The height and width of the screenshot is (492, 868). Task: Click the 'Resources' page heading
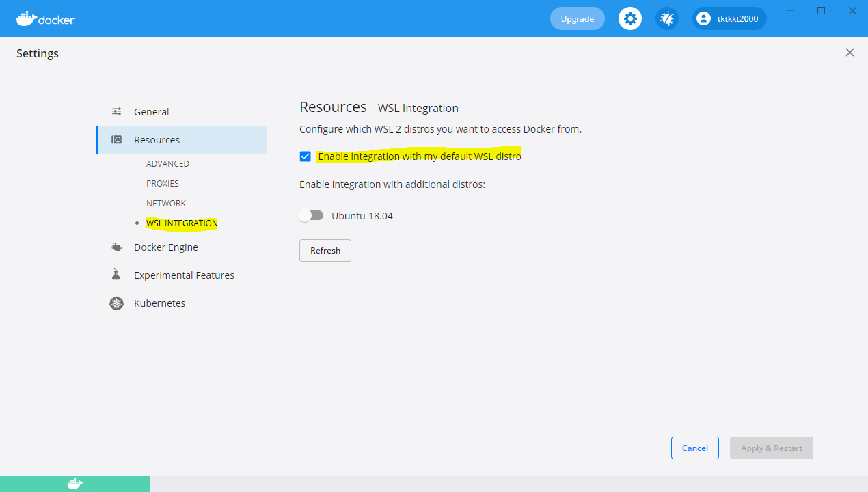pos(333,107)
